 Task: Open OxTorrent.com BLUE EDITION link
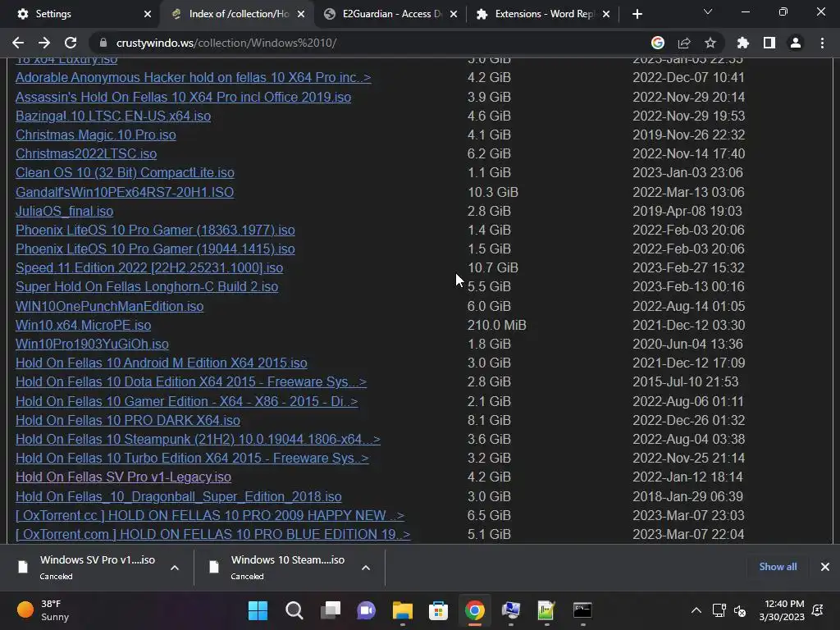212,534
